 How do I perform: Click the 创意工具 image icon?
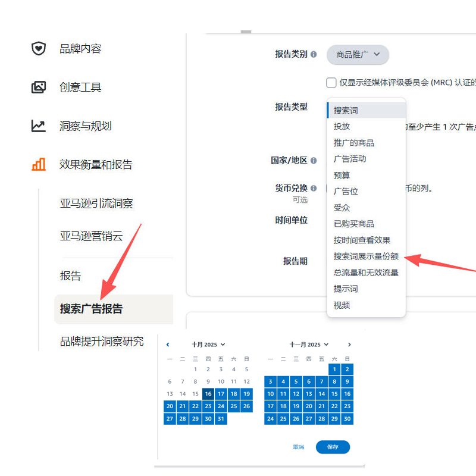[x=39, y=87]
